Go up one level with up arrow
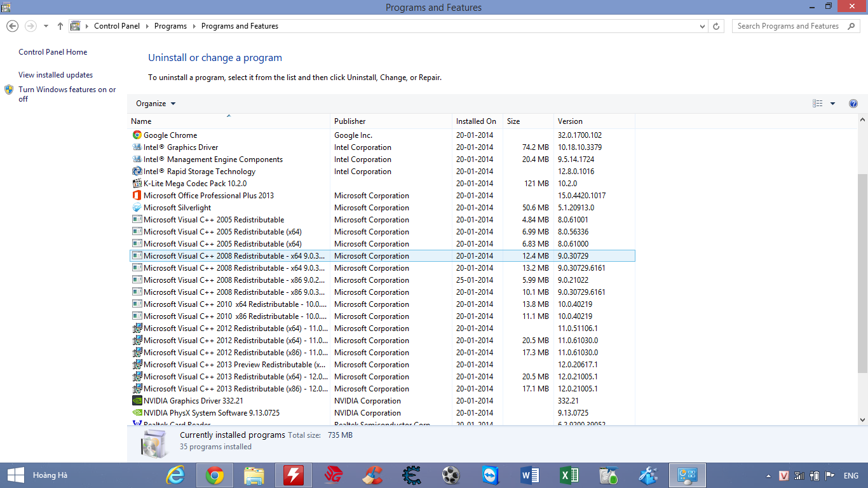The width and height of the screenshot is (868, 488). click(60, 26)
